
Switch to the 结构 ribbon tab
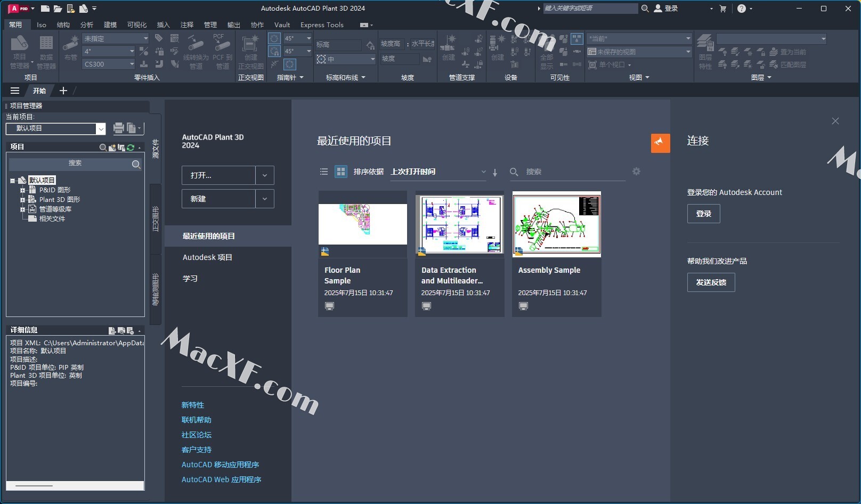point(63,25)
